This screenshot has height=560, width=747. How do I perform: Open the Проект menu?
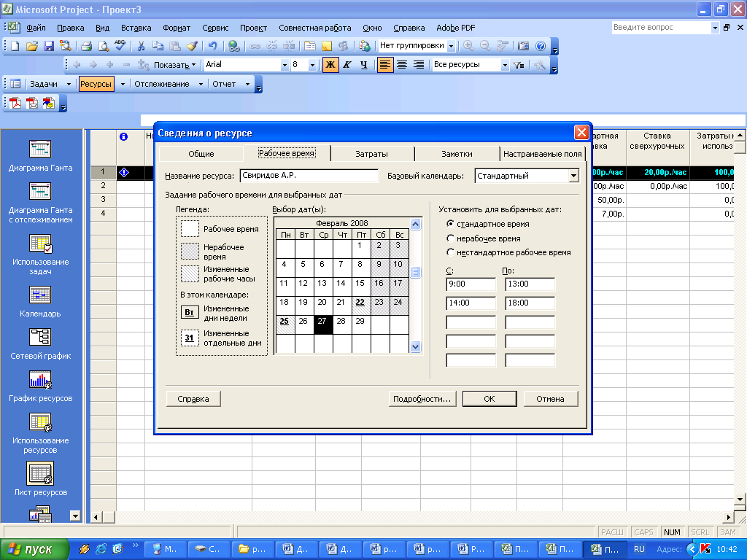(x=253, y=28)
